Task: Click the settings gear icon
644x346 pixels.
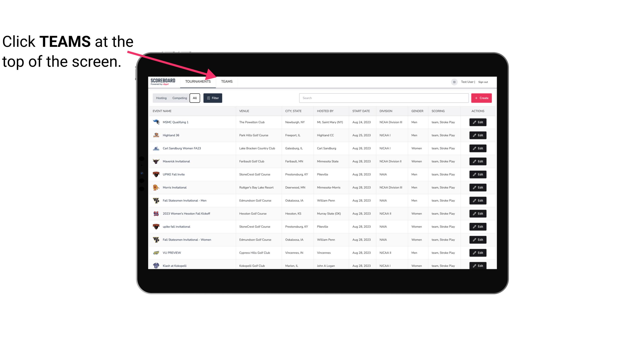Action: click(454, 82)
